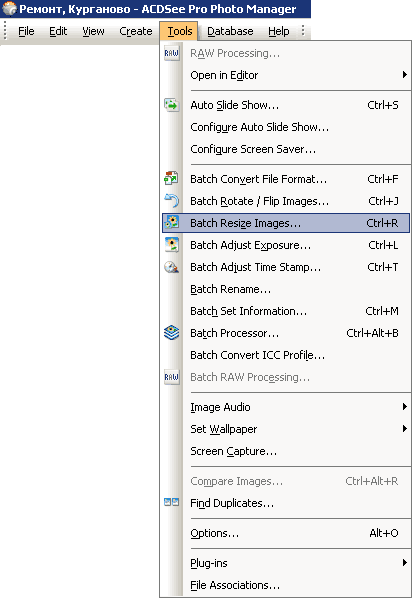Start Auto Slide Show
This screenshot has width=412, height=598.
click(286, 105)
